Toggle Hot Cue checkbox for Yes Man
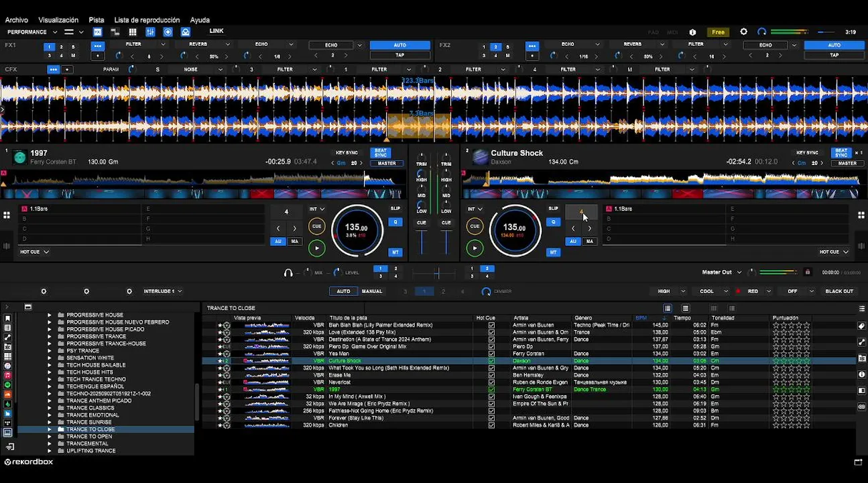This screenshot has height=483, width=868. 491,354
